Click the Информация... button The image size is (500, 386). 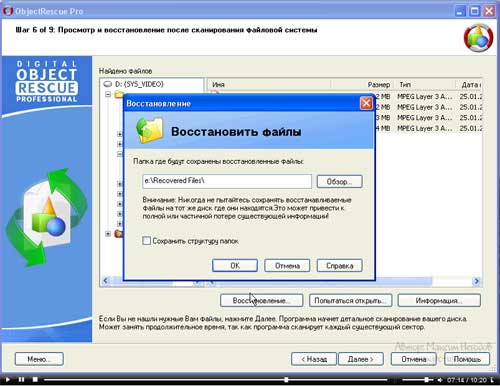[439, 300]
